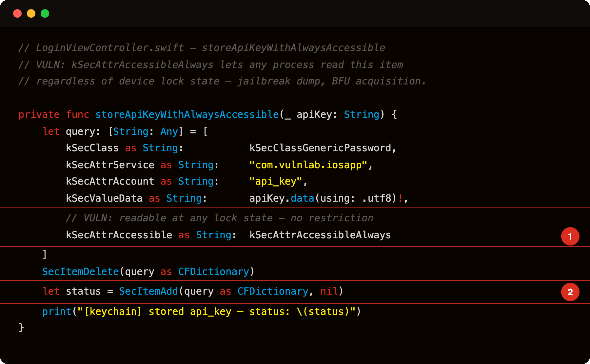
Task: Click the string "api_key" value
Action: tap(276, 181)
